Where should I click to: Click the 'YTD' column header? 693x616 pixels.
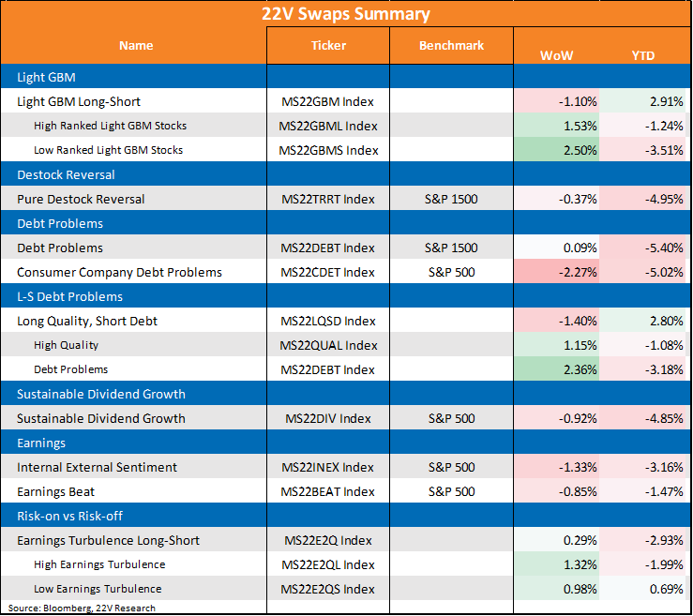643,55
